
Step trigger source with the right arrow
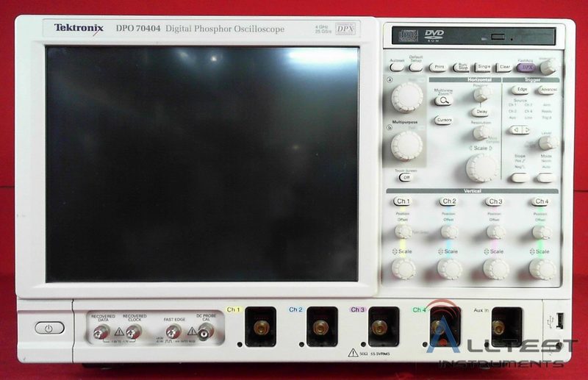(x=526, y=130)
